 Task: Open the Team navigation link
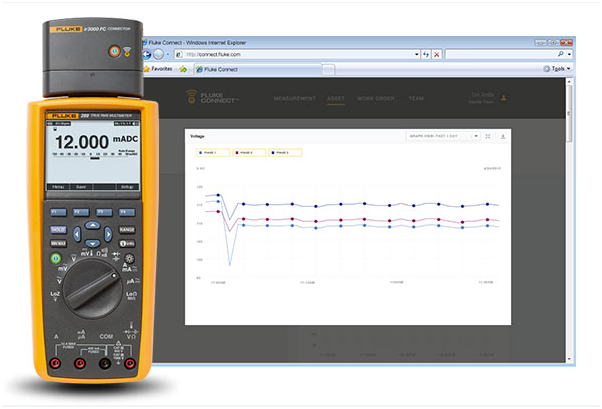pyautogui.click(x=415, y=99)
